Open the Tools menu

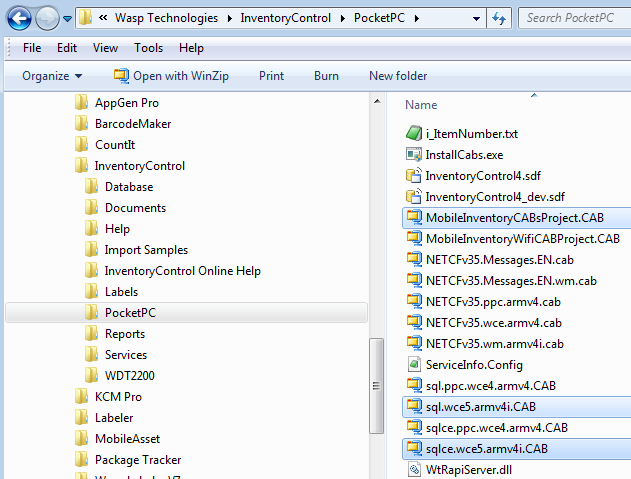[148, 48]
